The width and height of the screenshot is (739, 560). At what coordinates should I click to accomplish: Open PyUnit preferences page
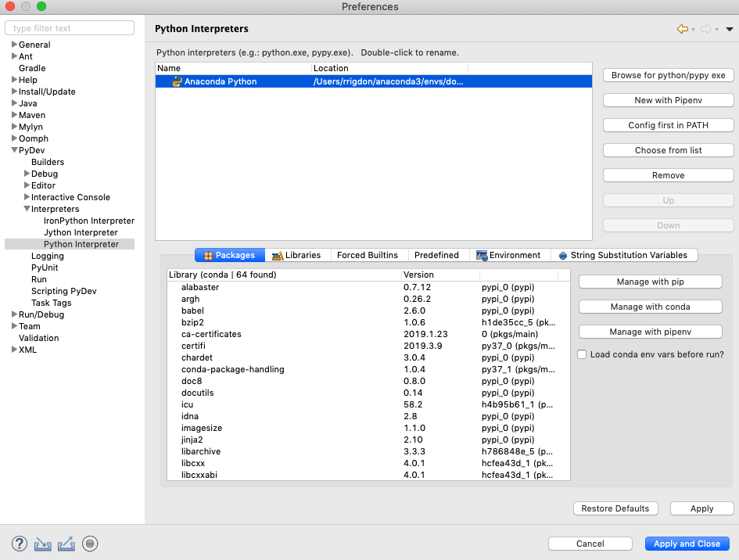[x=45, y=267]
